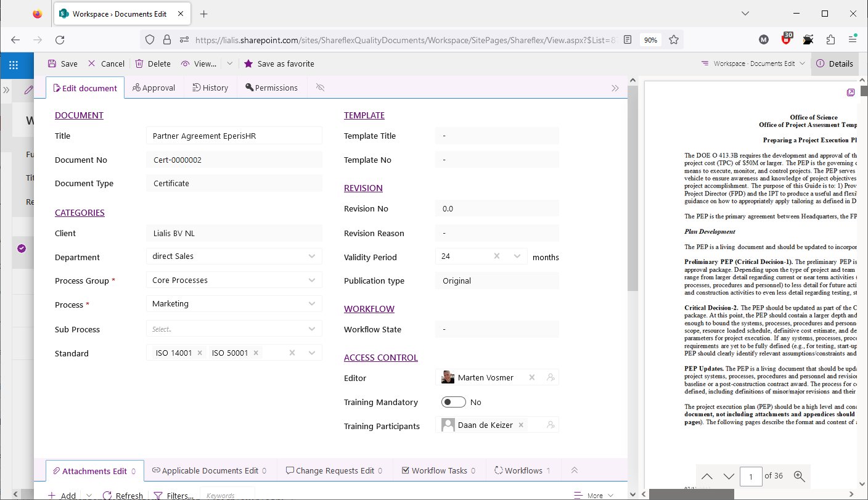Delete the document using trash icon

(x=153, y=64)
